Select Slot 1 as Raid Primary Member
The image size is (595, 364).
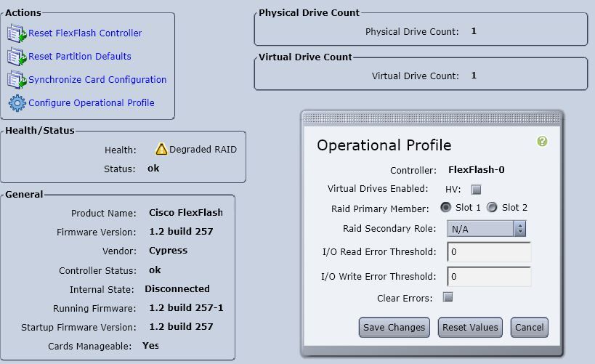click(445, 207)
